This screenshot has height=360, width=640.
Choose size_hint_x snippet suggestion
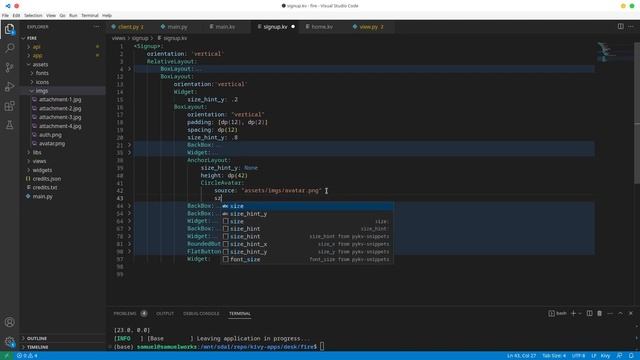point(307,244)
